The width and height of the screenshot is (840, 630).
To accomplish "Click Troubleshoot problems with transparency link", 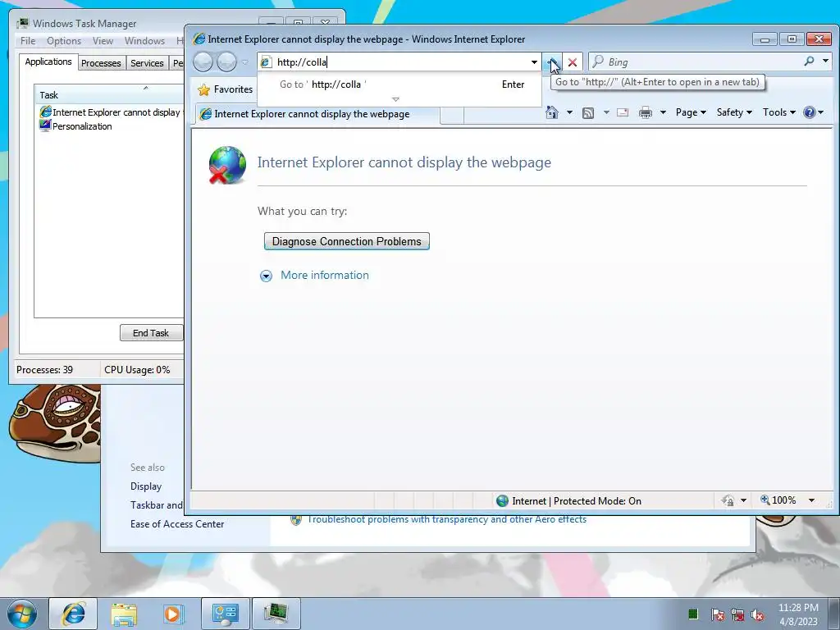I will (x=446, y=519).
